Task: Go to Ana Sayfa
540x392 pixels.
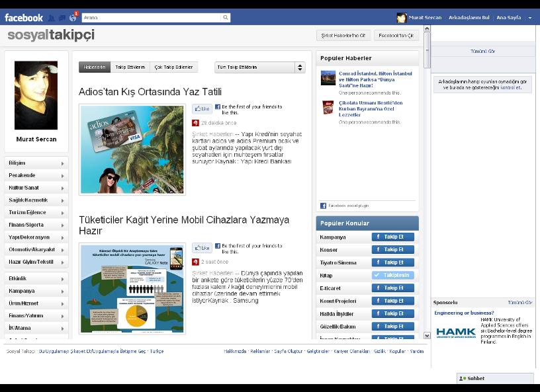Action: pyautogui.click(x=509, y=18)
